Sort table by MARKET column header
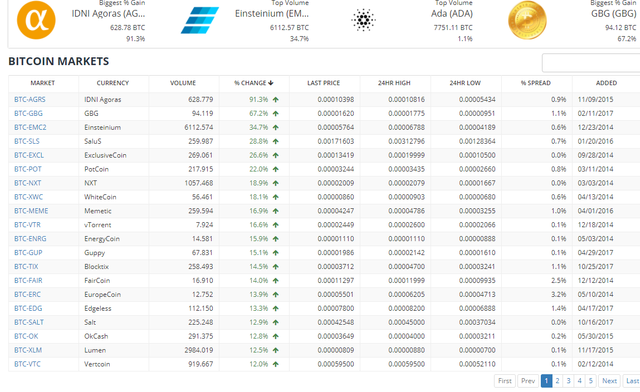This screenshot has width=640, height=392. [42, 83]
